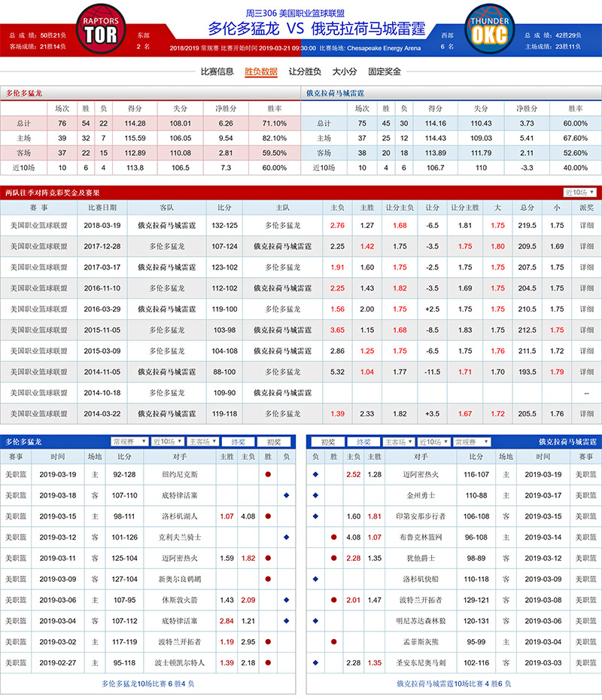Toggle 终奖 in the 多伦多猛龙 panel
The width and height of the screenshot is (602, 700).
click(239, 442)
